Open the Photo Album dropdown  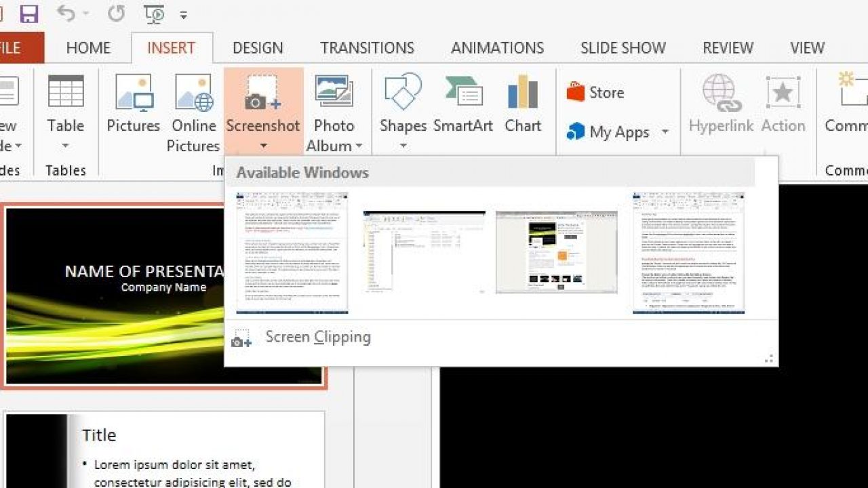coord(358,146)
